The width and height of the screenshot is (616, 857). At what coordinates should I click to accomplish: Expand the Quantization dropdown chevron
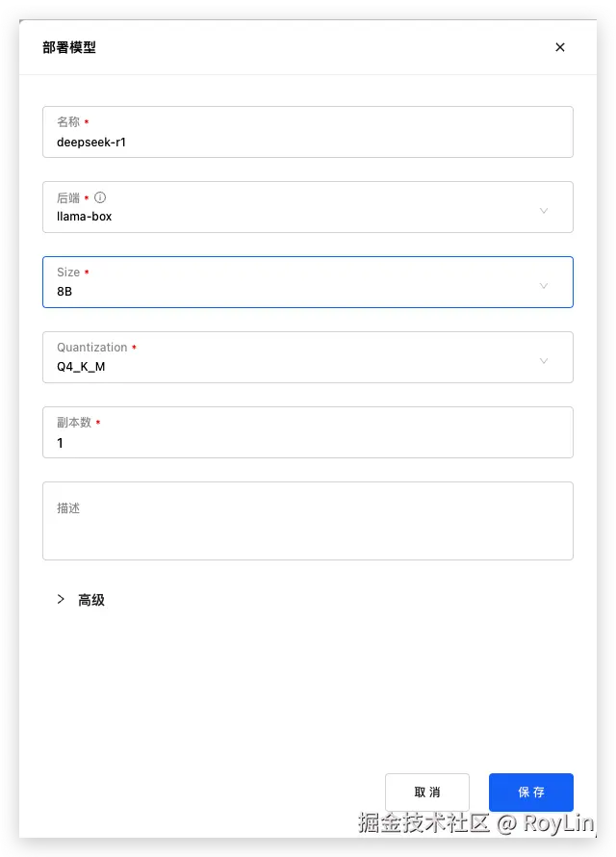point(544,361)
